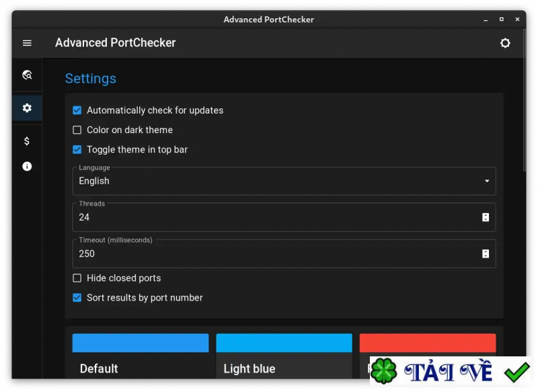
Task: Click the Threads spinner arrows
Action: click(x=485, y=217)
